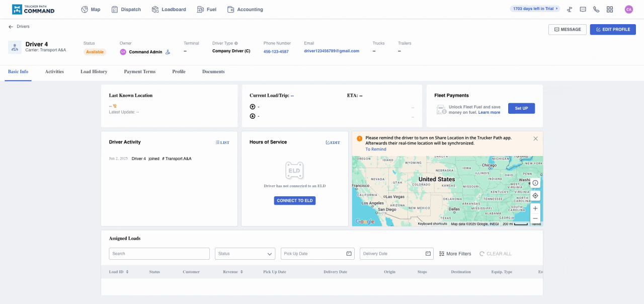Expand More Filters for assigned loads
The image size is (644, 304).
455,254
